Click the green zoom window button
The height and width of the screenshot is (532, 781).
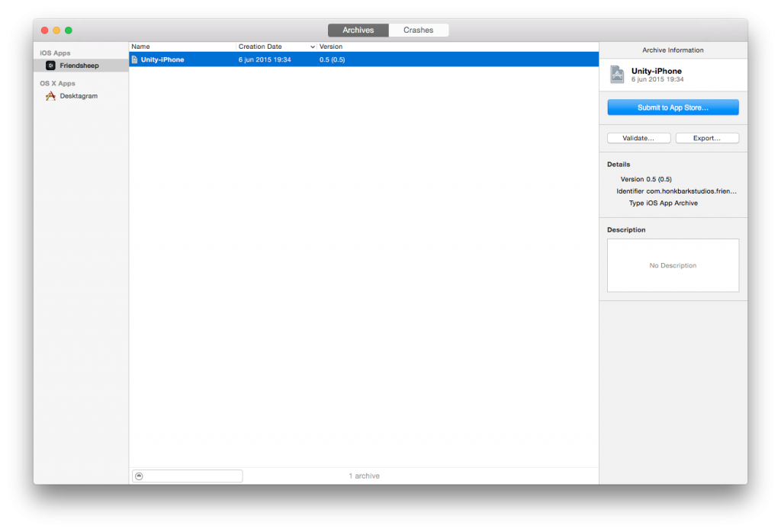coord(69,30)
